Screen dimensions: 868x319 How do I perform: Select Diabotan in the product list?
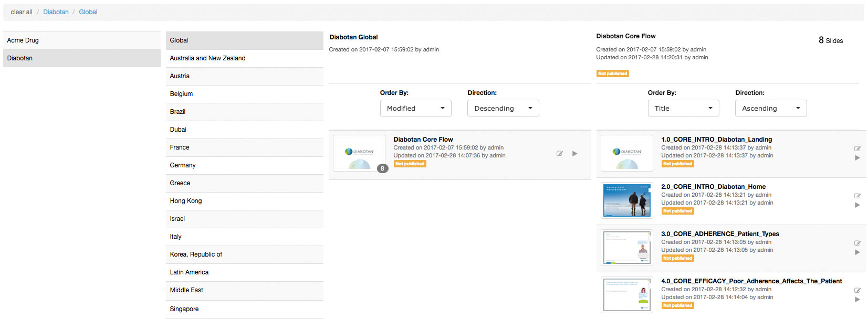tap(82, 58)
